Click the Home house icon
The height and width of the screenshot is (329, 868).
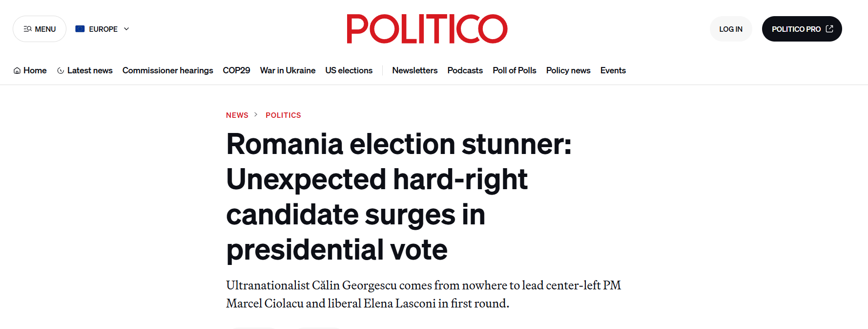(17, 71)
